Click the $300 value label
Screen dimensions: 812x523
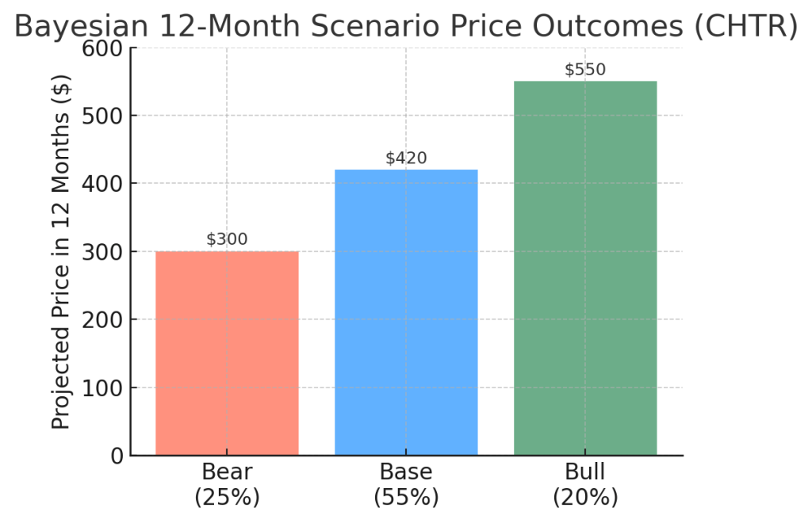(227, 239)
